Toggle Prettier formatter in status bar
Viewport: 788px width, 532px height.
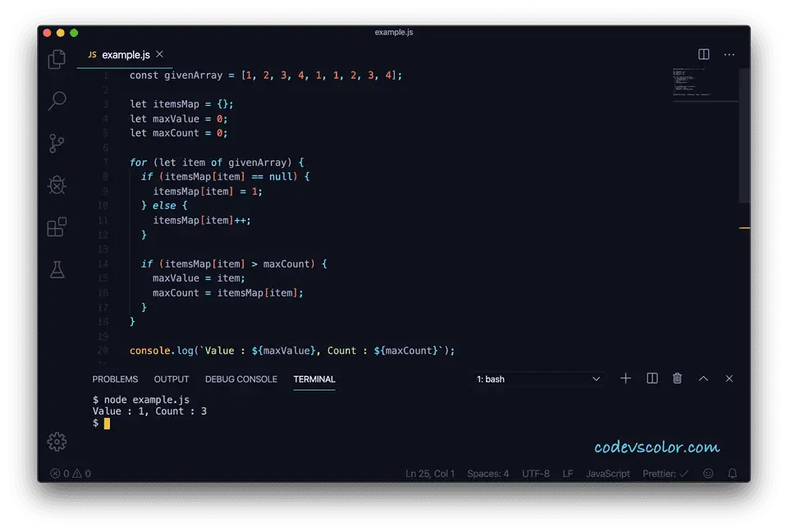point(664,474)
